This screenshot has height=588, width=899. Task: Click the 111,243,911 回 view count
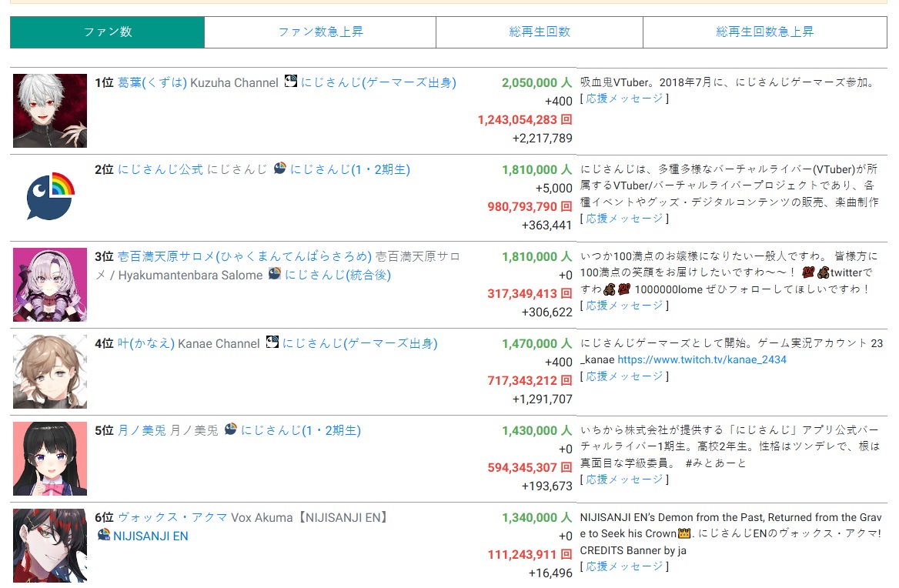click(530, 555)
